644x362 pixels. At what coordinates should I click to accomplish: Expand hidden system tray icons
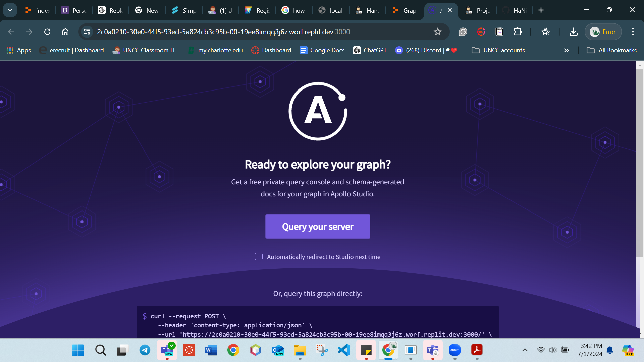pos(524,350)
